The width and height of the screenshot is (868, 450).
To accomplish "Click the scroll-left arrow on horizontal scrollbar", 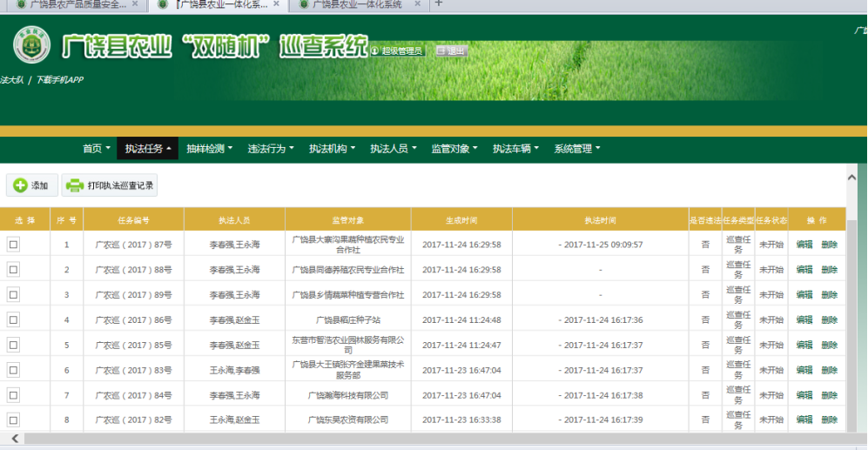I will [x=14, y=438].
